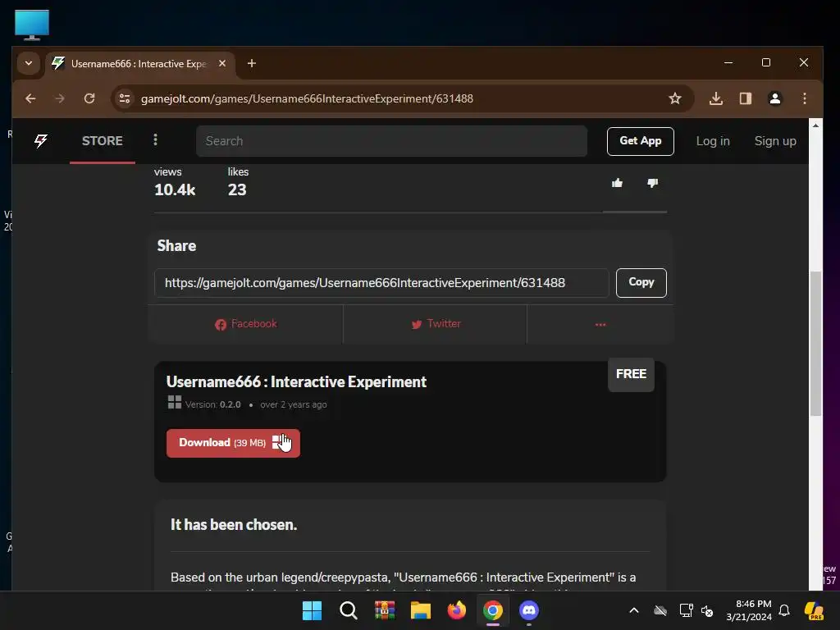840x630 pixels.
Task: Click the page vertical scrollbar thumb
Action: click(x=815, y=344)
